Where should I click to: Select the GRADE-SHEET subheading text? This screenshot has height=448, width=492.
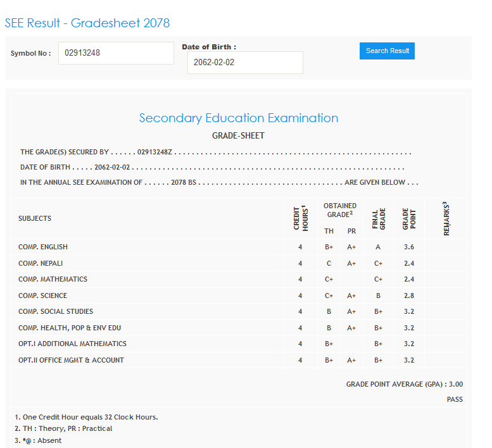click(x=238, y=135)
